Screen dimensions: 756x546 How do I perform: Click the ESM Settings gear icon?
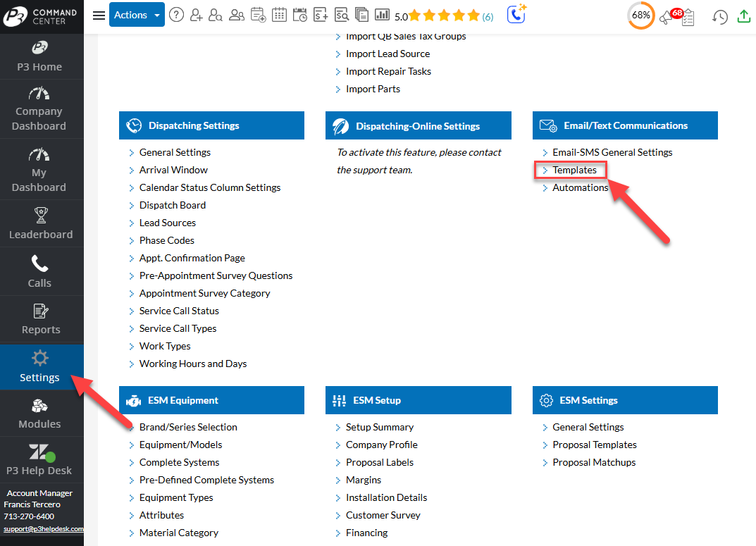click(546, 400)
